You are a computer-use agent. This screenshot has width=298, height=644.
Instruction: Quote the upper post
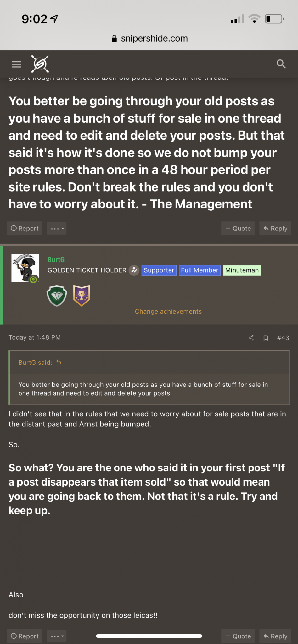pos(238,228)
